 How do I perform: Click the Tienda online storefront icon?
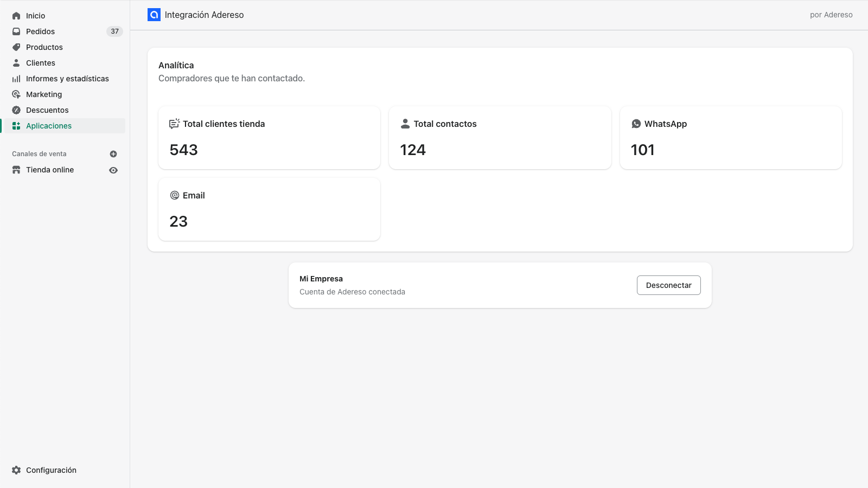pyautogui.click(x=16, y=170)
